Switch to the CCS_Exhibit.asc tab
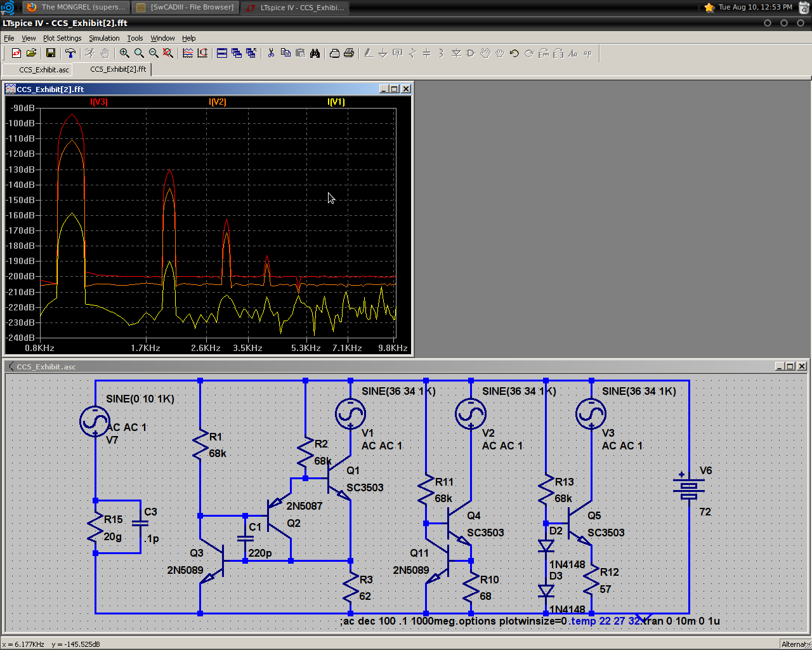812x650 pixels. (37, 69)
